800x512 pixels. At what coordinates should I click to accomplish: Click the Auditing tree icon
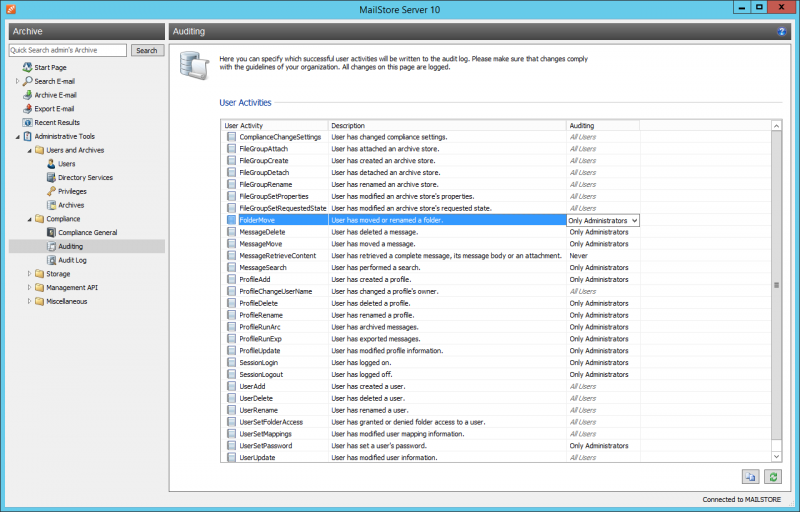[x=51, y=246]
